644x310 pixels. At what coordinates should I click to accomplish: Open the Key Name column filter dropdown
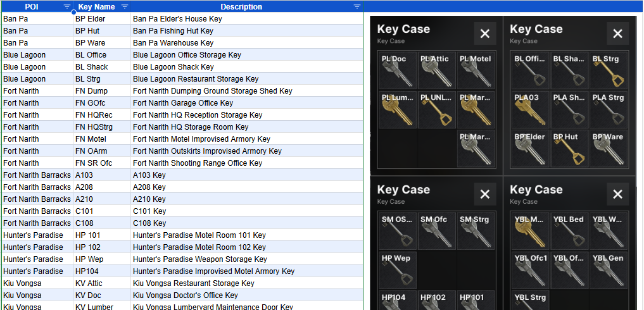125,6
